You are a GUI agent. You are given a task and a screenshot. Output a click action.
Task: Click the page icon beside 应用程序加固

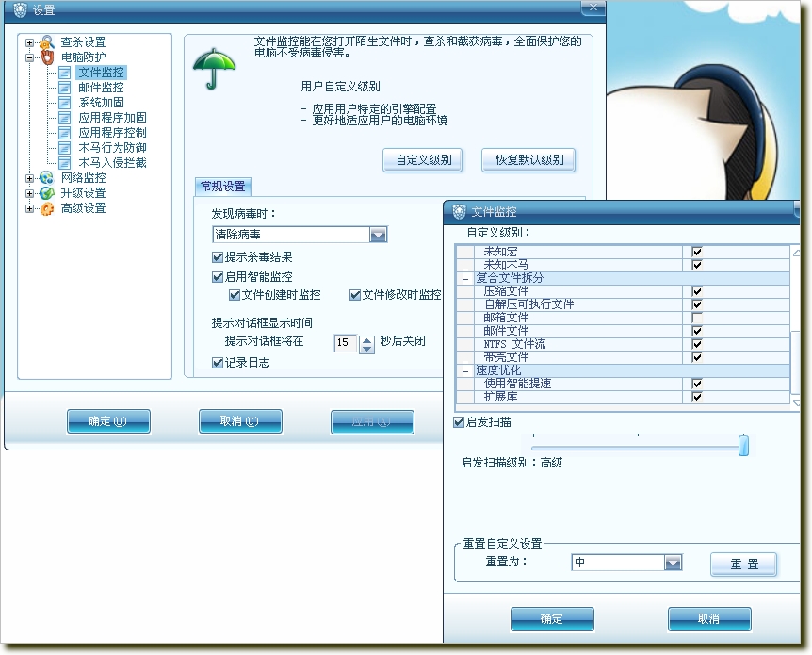65,118
